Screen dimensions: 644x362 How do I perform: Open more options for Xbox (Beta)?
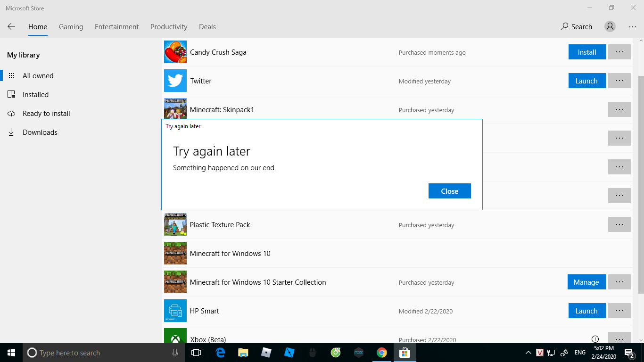click(619, 338)
